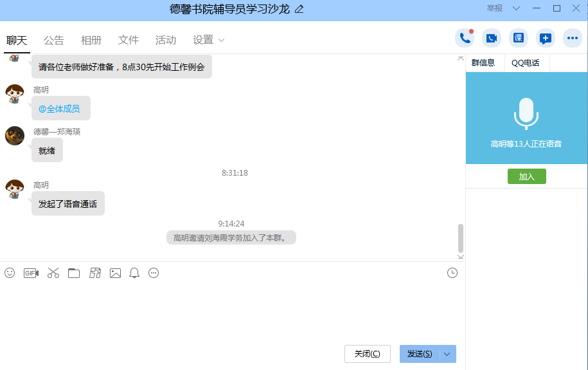The height and width of the screenshot is (370, 588).
Task: Open chat message history clock
Action: tap(452, 273)
